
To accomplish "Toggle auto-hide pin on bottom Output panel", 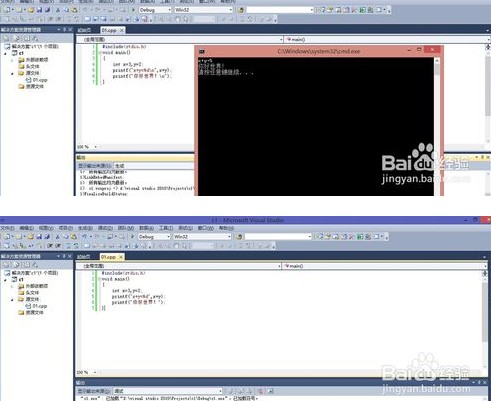I will tap(479, 382).
